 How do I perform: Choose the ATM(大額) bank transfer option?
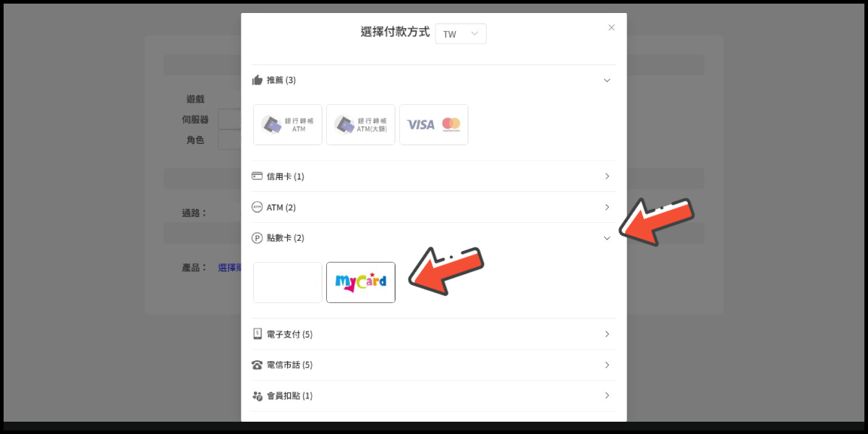point(360,124)
